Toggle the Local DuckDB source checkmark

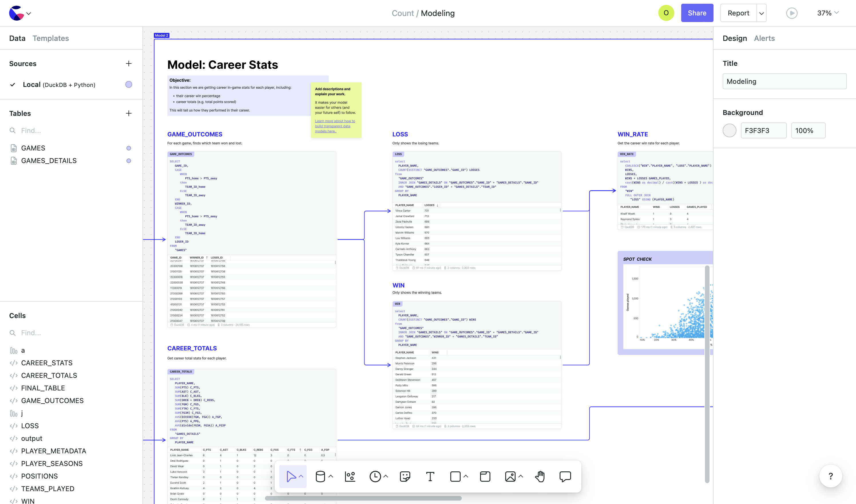coord(13,85)
